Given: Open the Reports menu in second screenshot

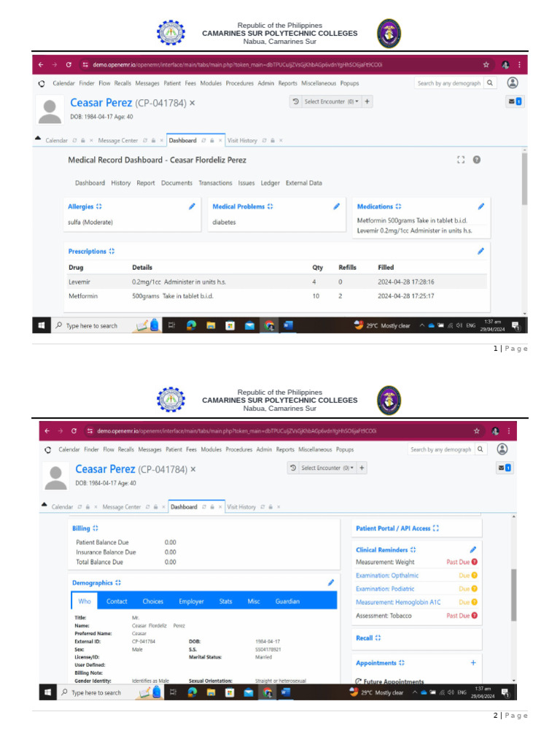Looking at the screenshot, I should [285, 449].
